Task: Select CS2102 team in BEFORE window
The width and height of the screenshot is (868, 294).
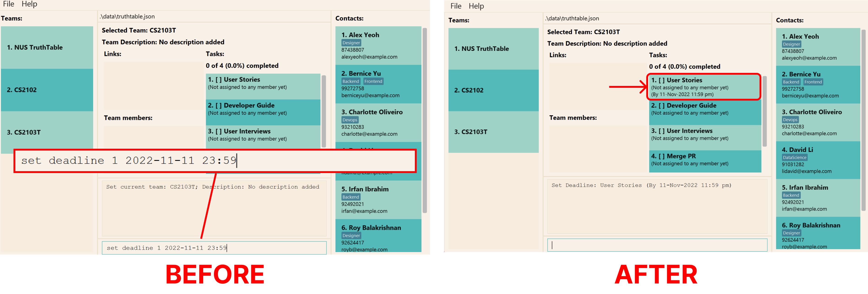Action: point(47,90)
